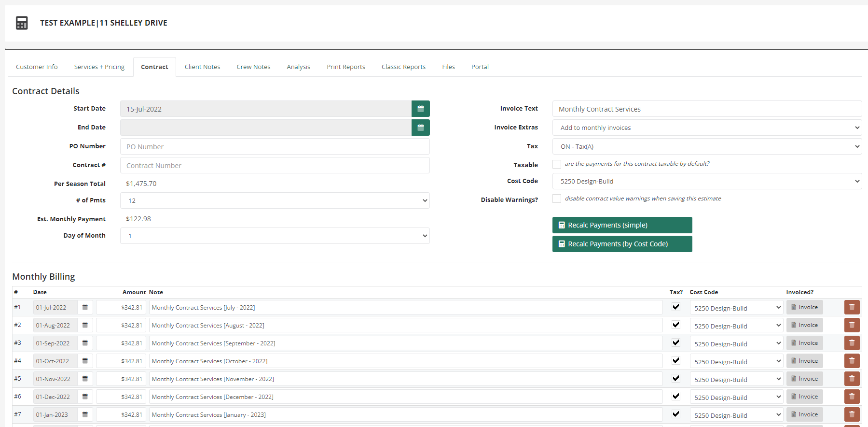Go to the Client Notes tab
The width and height of the screenshot is (868, 427).
point(202,67)
